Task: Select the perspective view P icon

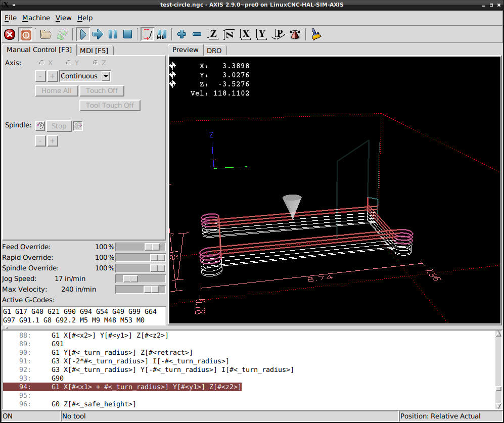Action: [278, 34]
